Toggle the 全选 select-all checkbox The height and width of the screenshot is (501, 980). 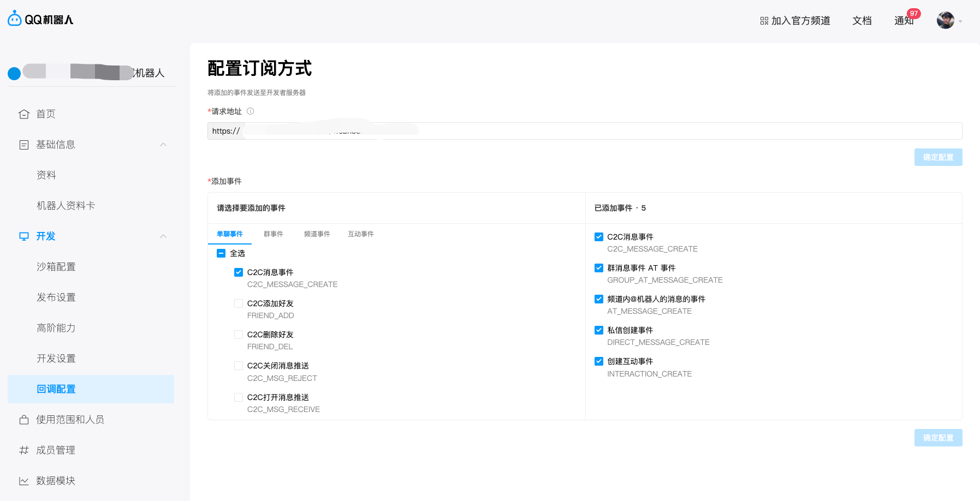[221, 253]
